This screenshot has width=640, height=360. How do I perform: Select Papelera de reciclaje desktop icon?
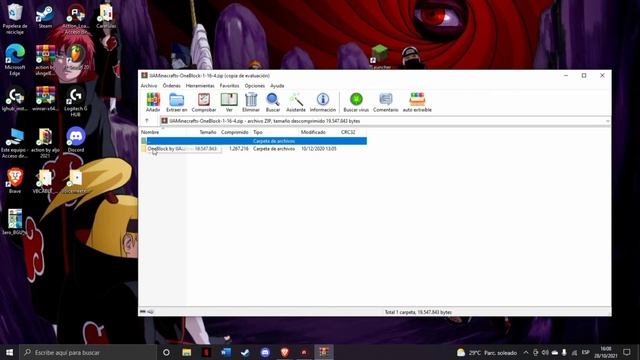[x=15, y=18]
